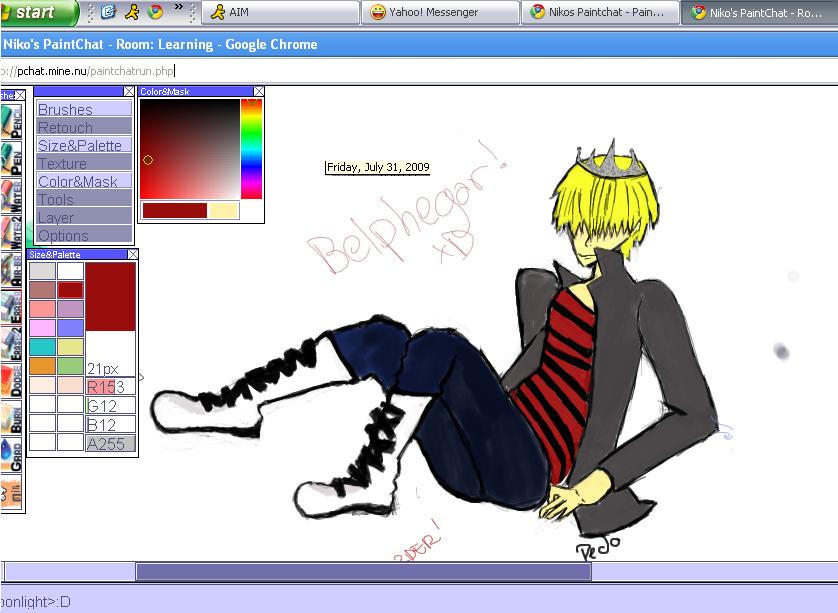Screen dimensions: 838x613
Task: Select the Pen tool
Action: [x=12, y=158]
